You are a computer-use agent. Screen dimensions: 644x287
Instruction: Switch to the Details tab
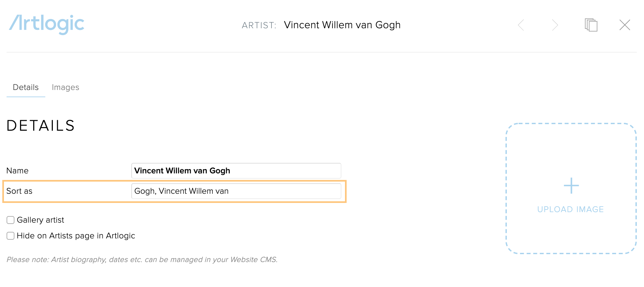pos(26,87)
